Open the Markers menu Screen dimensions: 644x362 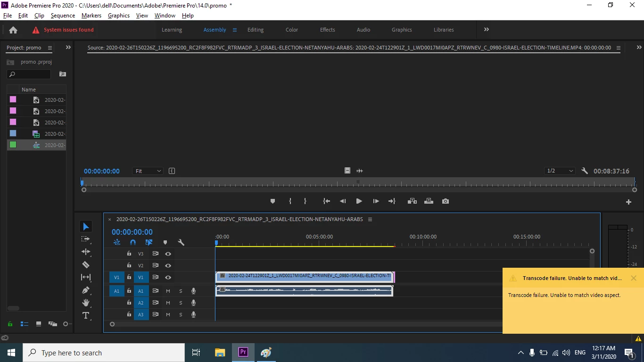pyautogui.click(x=91, y=16)
